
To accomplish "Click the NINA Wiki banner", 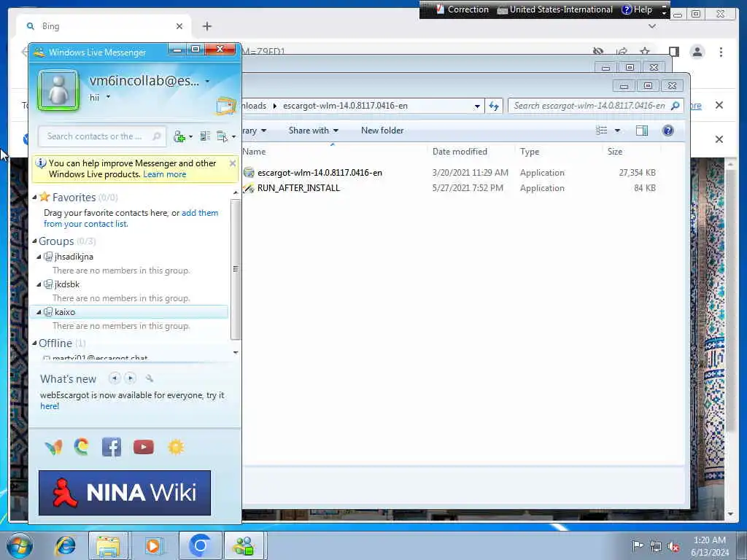I will tap(124, 493).
